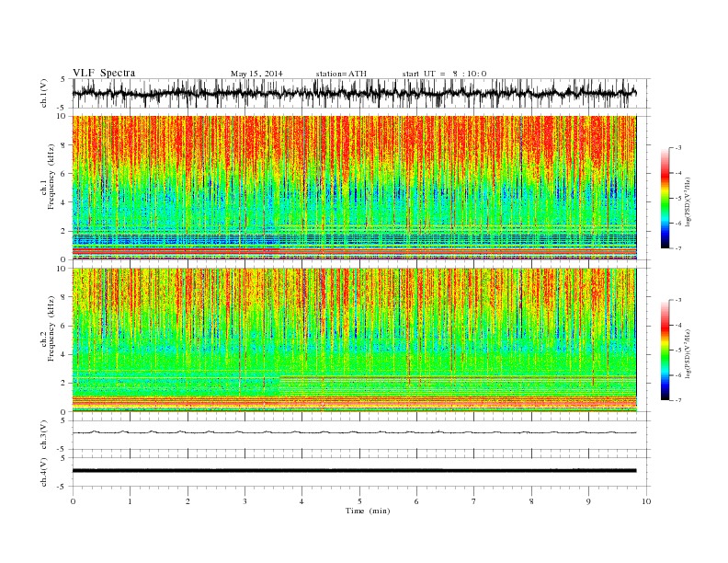
Task: Click the "start UT = 8 :10: 0" header text
Action: point(444,74)
